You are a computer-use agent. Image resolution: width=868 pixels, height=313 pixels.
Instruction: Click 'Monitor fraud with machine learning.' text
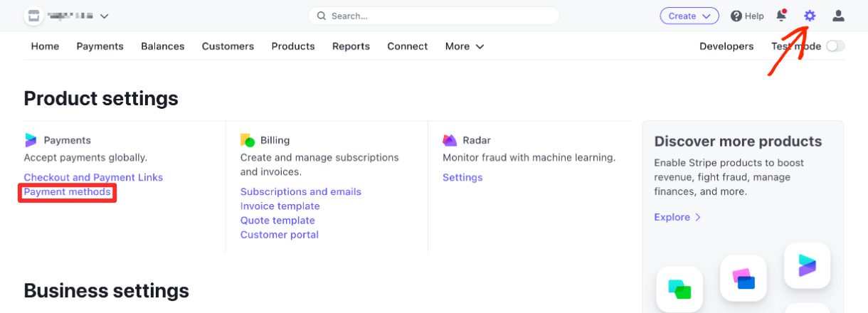coord(529,157)
